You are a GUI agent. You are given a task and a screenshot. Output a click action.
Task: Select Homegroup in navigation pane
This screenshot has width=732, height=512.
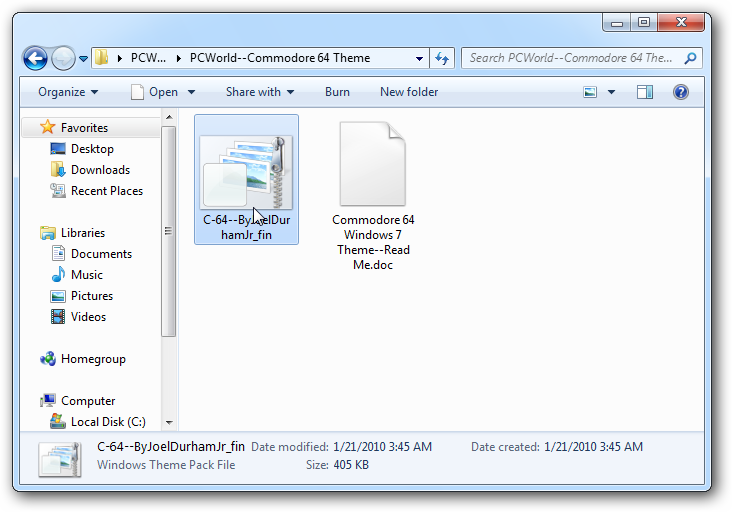coord(93,358)
